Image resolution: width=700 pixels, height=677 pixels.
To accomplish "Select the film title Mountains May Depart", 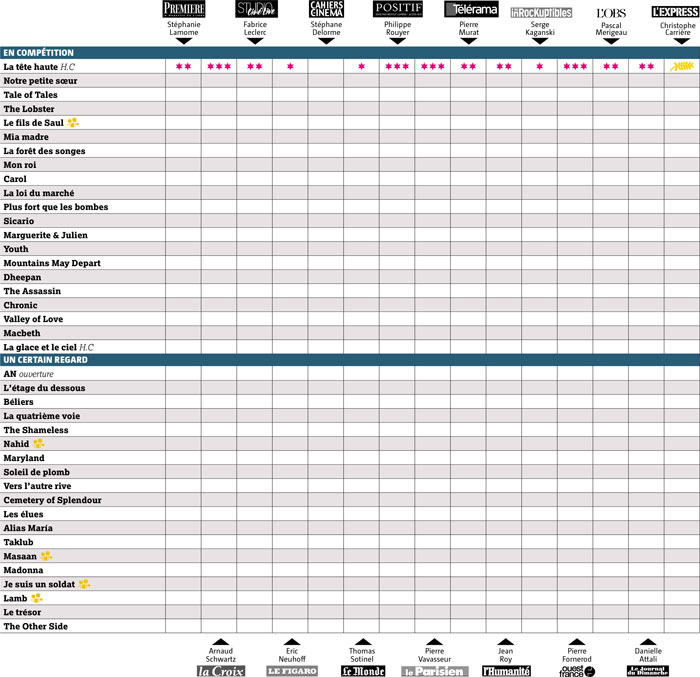I will [x=52, y=263].
